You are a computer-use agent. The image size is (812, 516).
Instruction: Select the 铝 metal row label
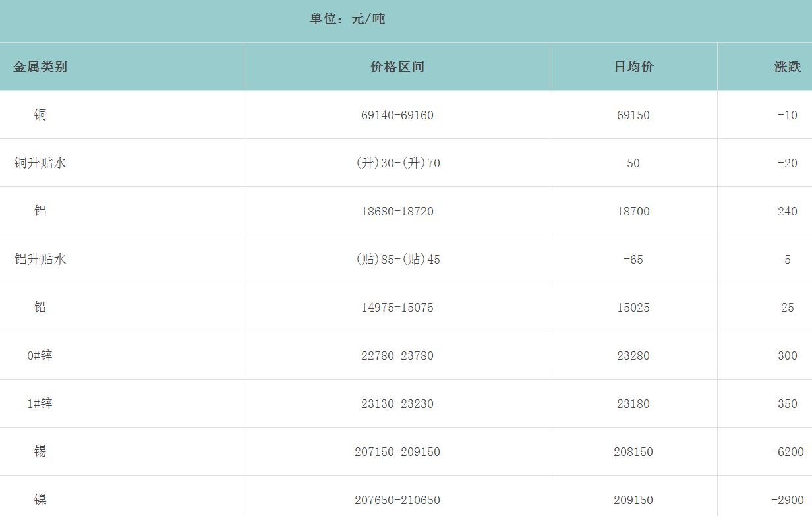pyautogui.click(x=40, y=211)
